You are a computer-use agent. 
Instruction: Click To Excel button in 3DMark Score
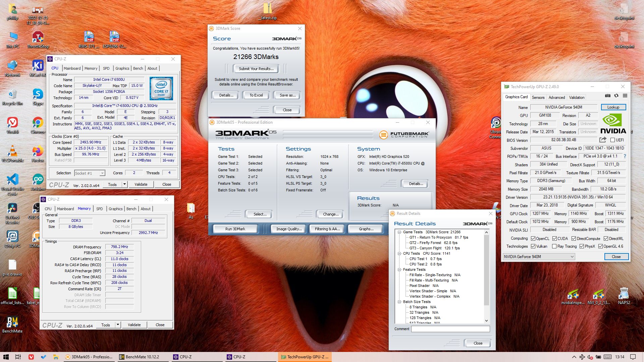[256, 95]
